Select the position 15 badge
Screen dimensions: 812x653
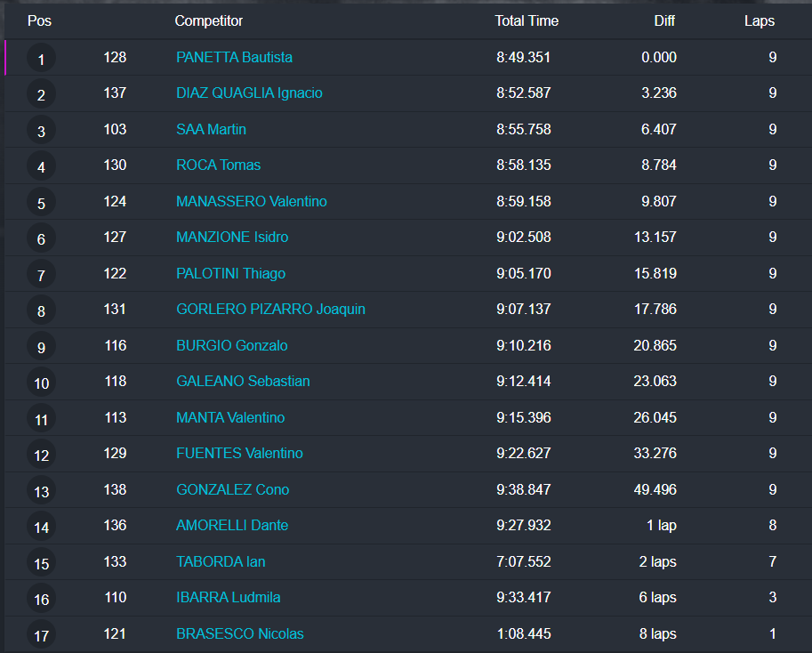[x=41, y=564]
